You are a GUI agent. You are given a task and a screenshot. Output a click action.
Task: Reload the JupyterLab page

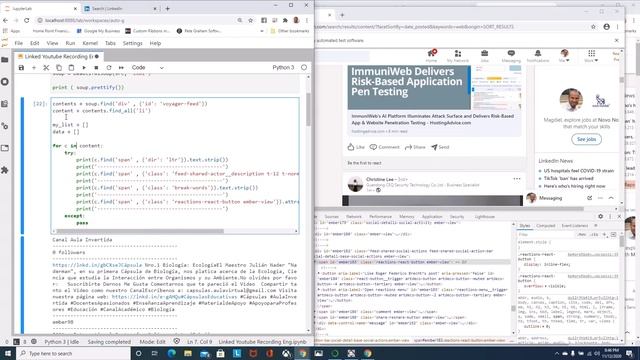tap(27, 20)
